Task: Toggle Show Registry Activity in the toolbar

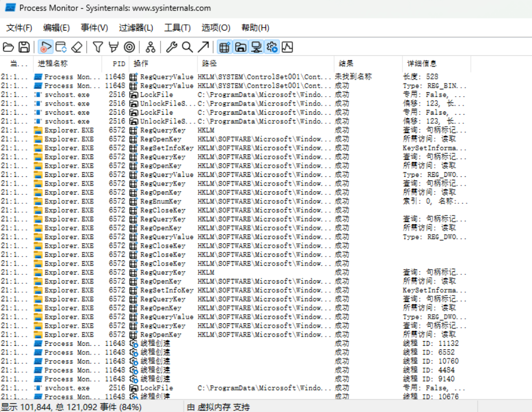Action: 225,47
